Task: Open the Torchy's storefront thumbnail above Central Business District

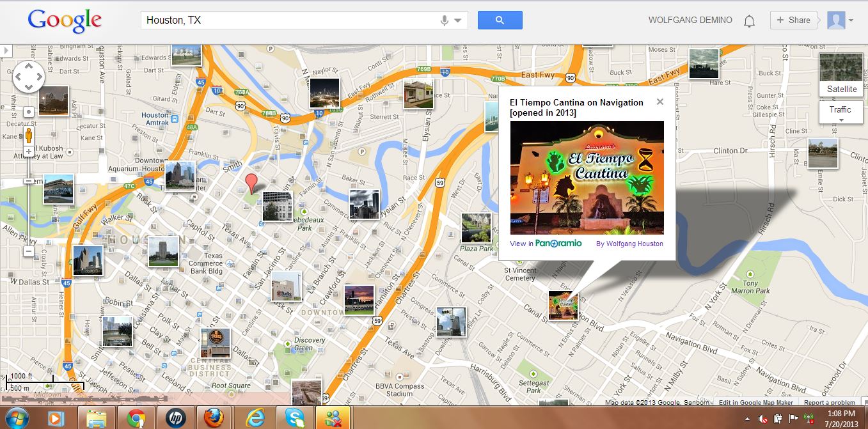Action: pyautogui.click(x=215, y=343)
